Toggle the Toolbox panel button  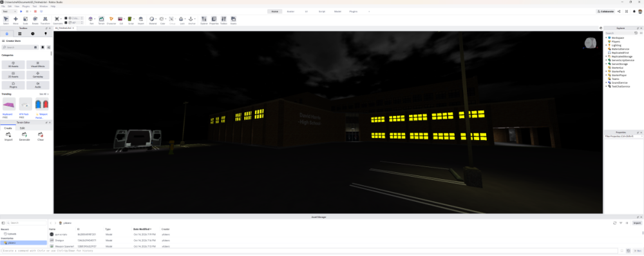point(224,20)
